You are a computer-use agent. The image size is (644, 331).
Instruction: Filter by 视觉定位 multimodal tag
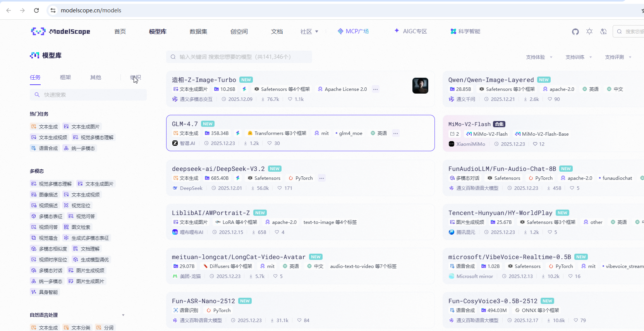pyautogui.click(x=77, y=205)
